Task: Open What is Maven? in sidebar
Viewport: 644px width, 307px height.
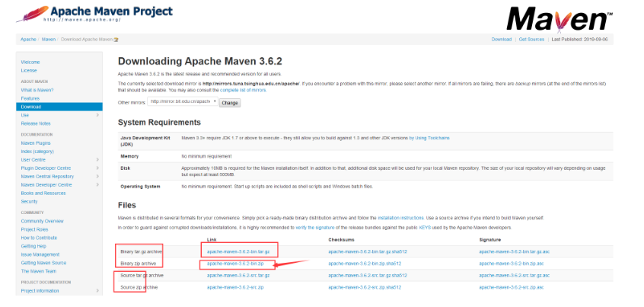Action: (x=37, y=90)
